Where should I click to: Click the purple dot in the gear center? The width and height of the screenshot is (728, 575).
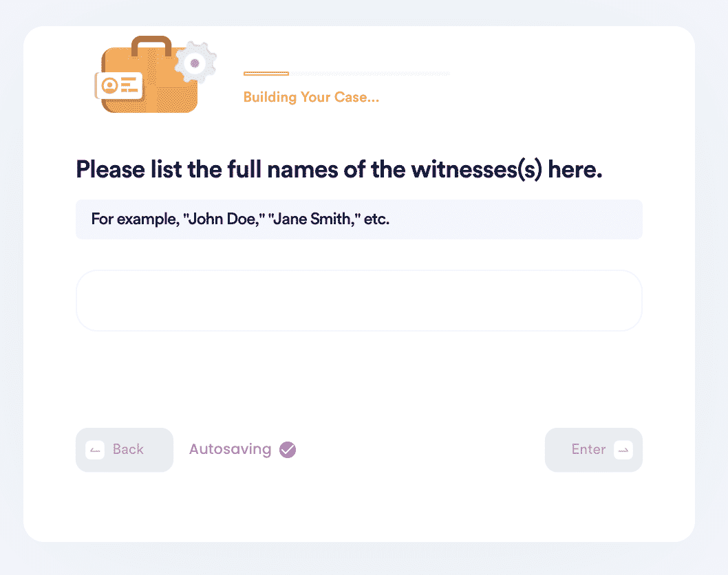click(x=195, y=63)
